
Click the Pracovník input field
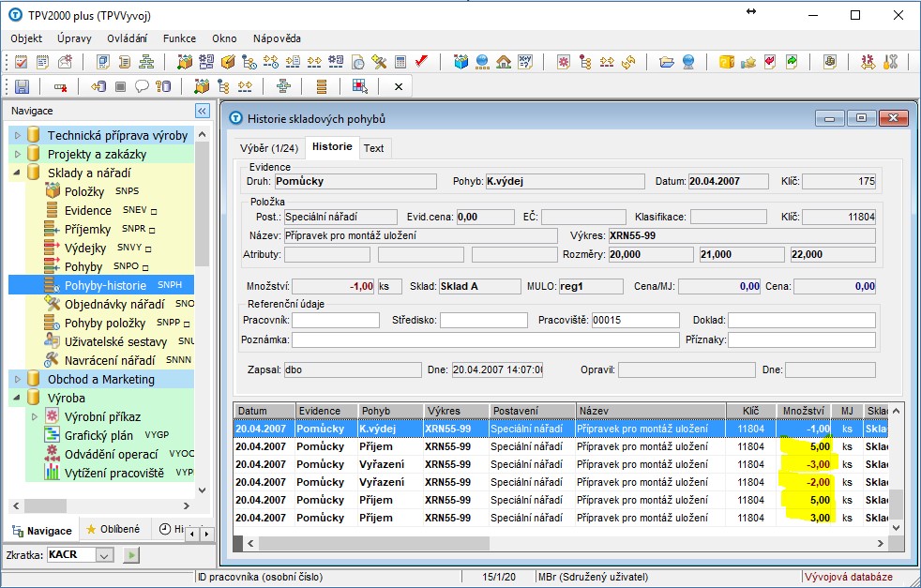[336, 320]
